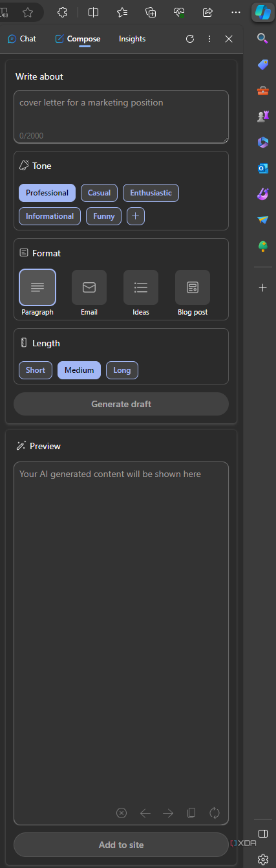276x868 pixels.
Task: Select the Enthusiastic tone
Action: (151, 193)
